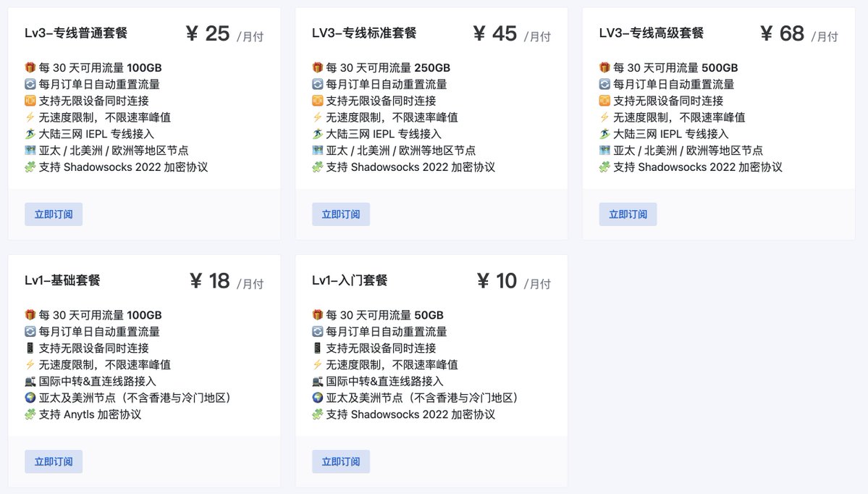The height and width of the screenshot is (494, 868).
Task: Subscribe to the Lv1-入门套餐 plan
Action: tap(341, 461)
